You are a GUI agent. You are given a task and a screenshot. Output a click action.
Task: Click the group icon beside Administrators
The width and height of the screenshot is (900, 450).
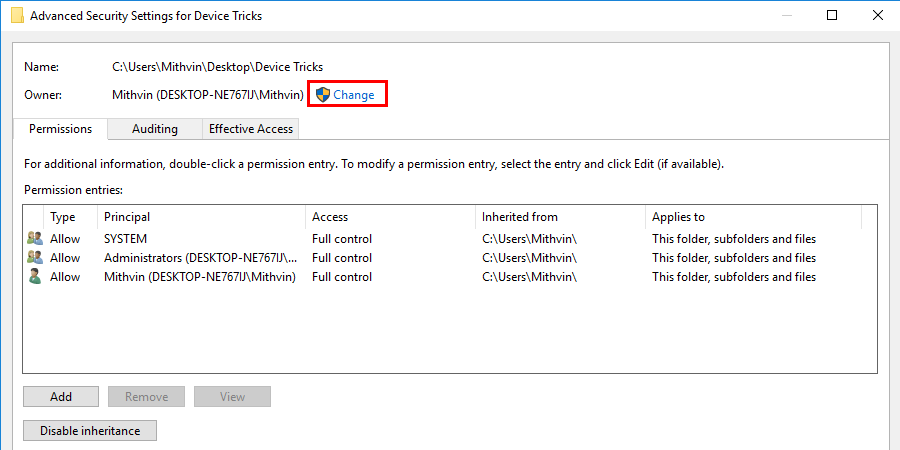pos(35,257)
